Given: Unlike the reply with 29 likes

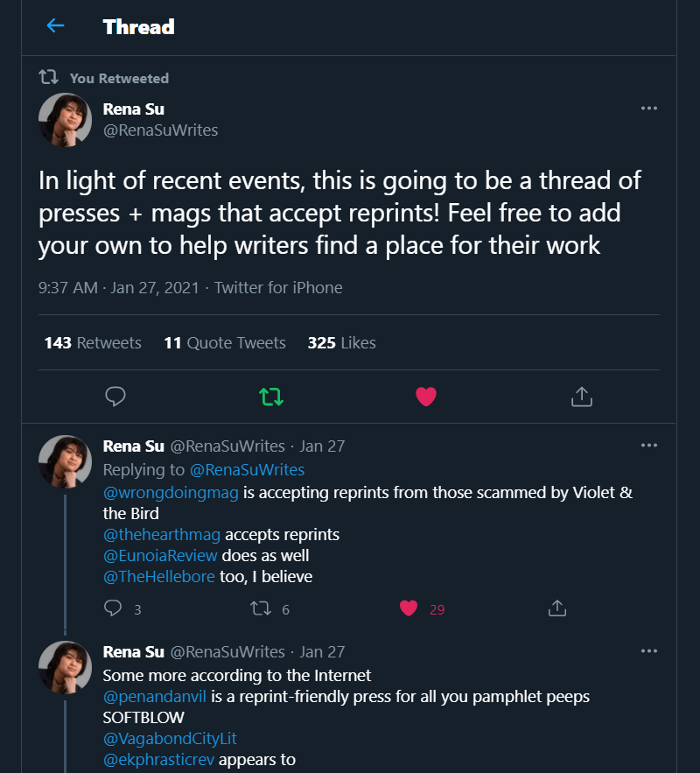Looking at the screenshot, I should click(x=408, y=608).
